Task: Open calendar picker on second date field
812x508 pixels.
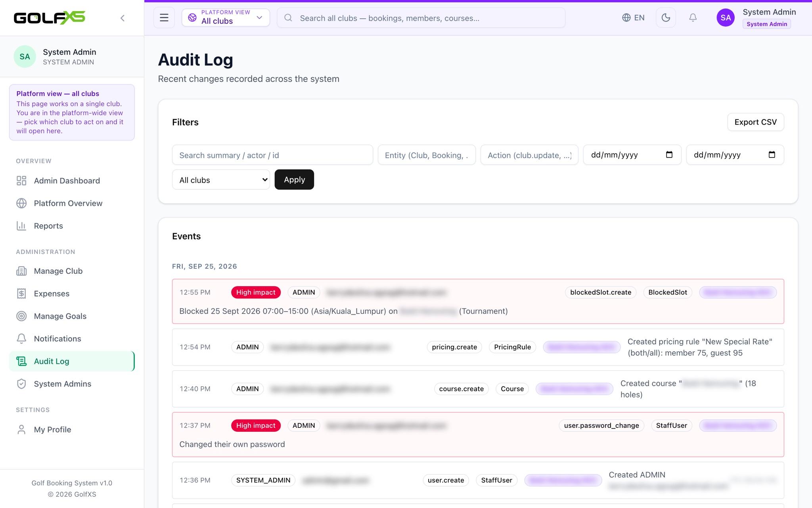Action: (772, 154)
